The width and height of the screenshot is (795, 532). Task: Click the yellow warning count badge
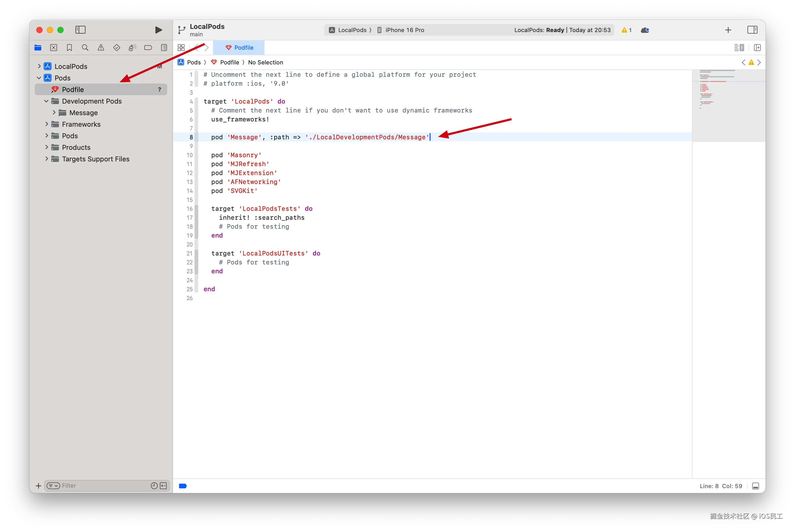tap(626, 30)
